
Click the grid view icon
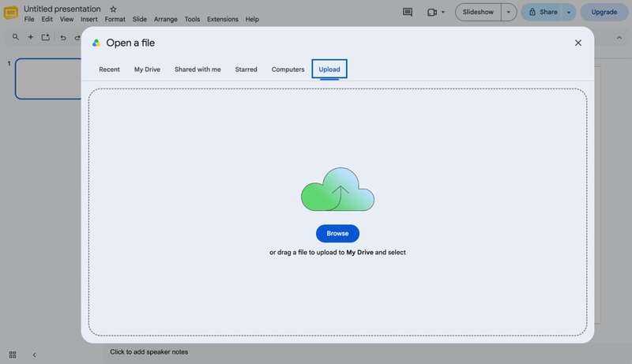tap(13, 355)
